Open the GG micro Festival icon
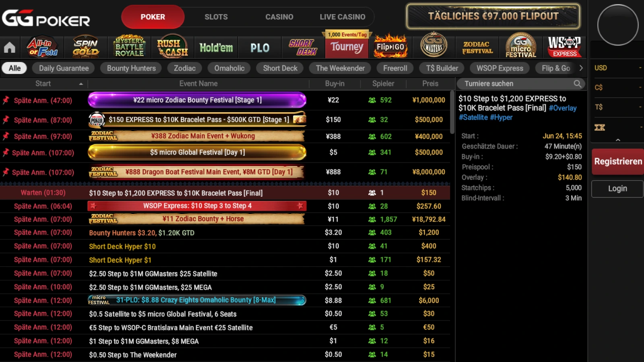 tap(521, 46)
